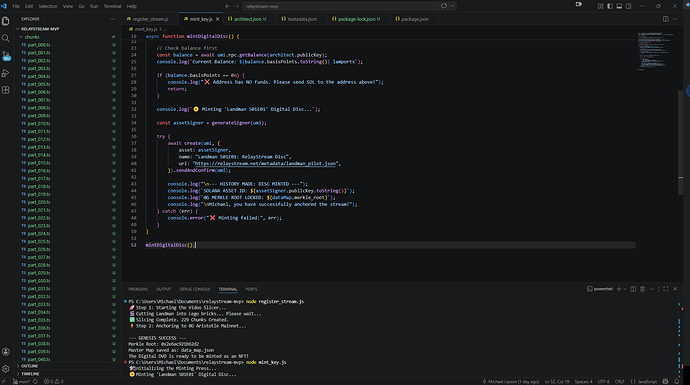Open the DEBUG CONSOLE panel tab
Screen dimensions: 690x385
[x=195, y=289]
